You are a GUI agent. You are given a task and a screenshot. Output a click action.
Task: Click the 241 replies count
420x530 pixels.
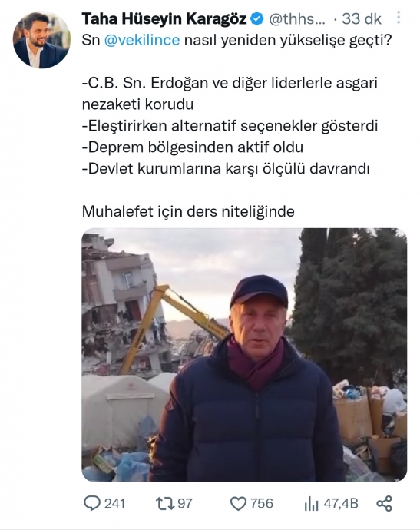point(114,504)
